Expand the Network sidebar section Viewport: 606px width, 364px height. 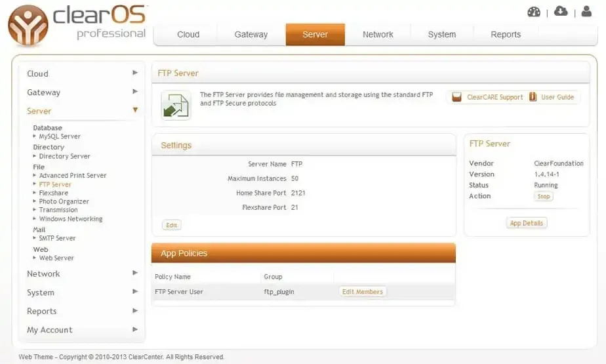[135, 273]
